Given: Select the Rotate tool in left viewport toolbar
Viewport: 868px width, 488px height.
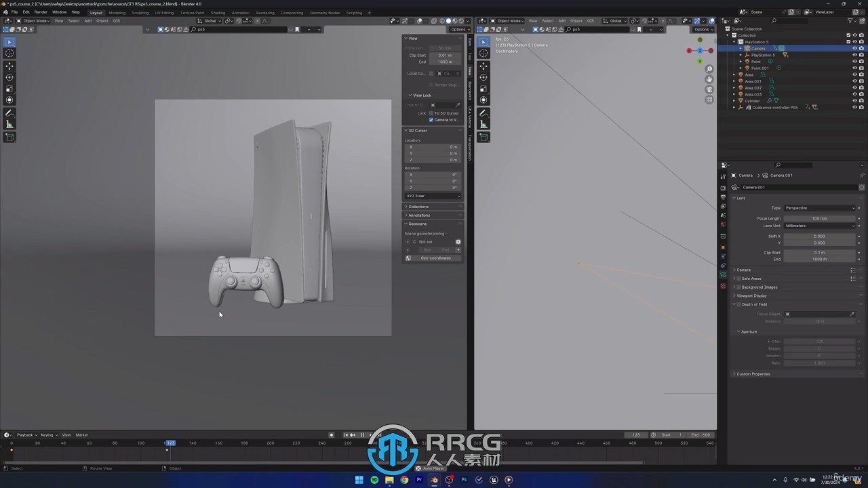Looking at the screenshot, I should point(9,77).
